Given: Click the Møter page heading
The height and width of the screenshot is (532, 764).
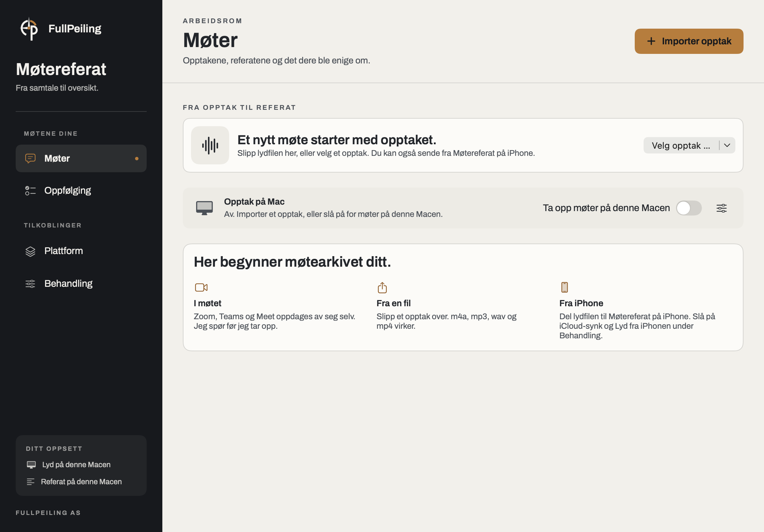Looking at the screenshot, I should 210,40.
